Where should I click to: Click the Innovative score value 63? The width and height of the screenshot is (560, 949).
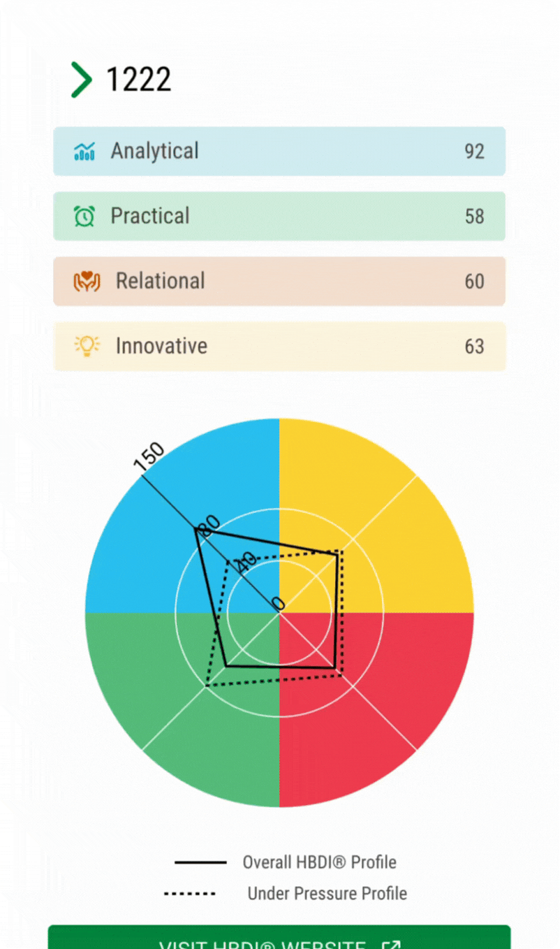(x=474, y=347)
